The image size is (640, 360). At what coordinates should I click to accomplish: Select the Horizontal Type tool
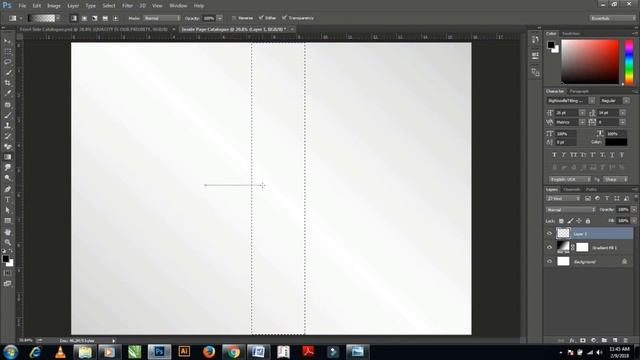7,200
